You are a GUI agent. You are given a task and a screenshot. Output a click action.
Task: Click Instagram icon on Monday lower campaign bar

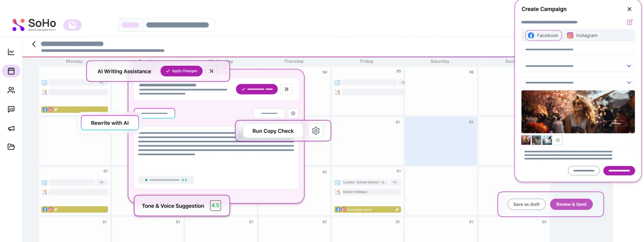[x=50, y=209]
